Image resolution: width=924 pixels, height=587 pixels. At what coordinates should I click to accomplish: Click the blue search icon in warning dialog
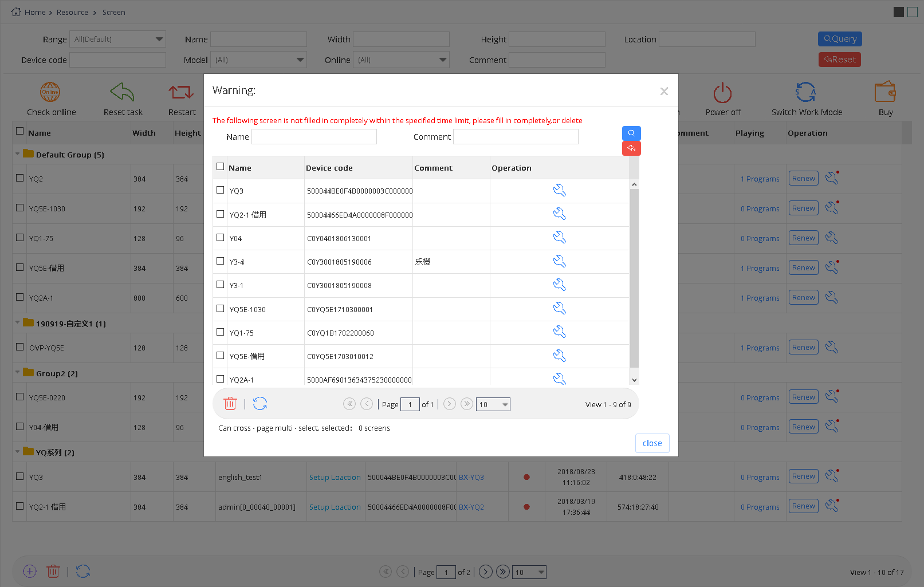(x=631, y=133)
